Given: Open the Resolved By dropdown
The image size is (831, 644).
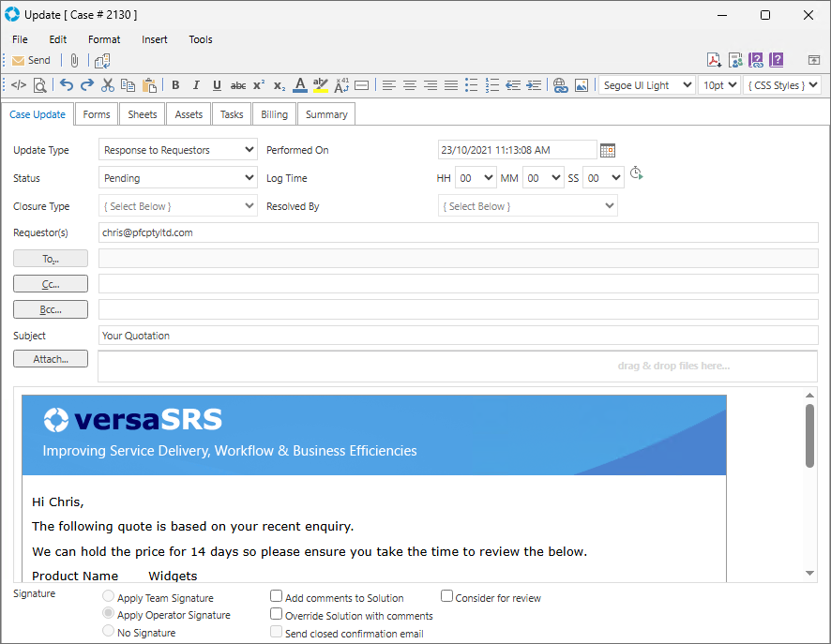Looking at the screenshot, I should point(528,206).
